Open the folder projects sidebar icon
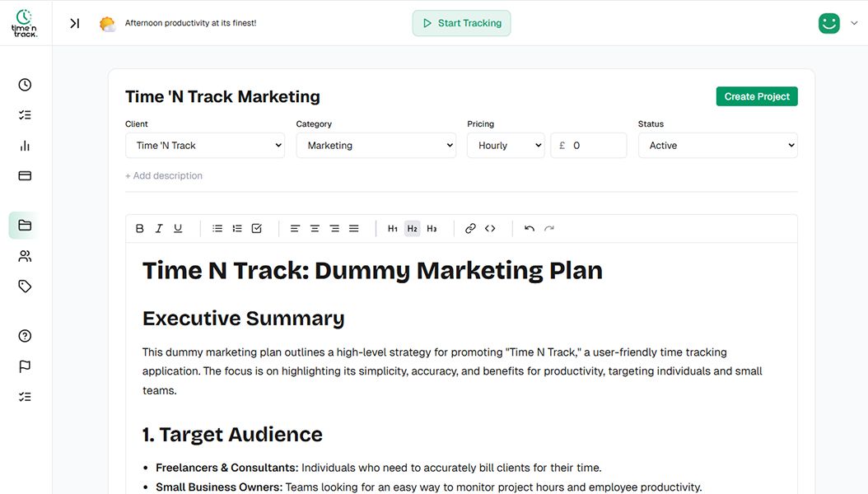The width and height of the screenshot is (868, 494). 25,225
